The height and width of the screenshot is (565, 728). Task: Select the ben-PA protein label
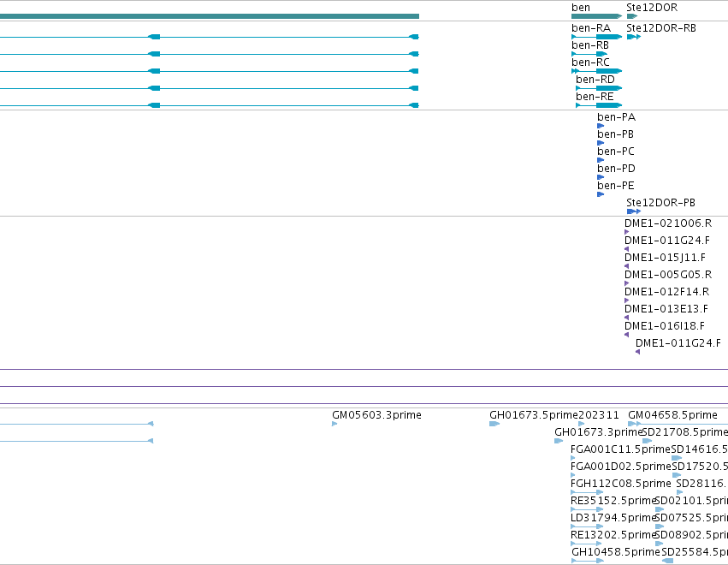click(616, 117)
